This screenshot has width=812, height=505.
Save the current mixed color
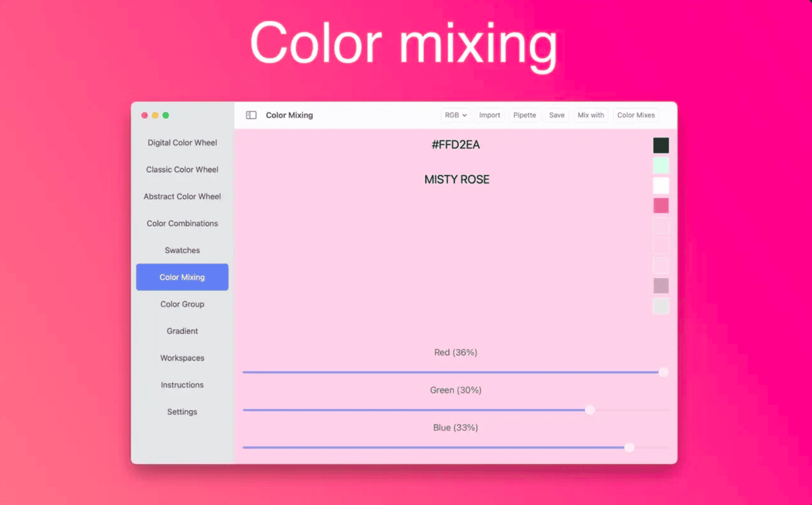tap(557, 115)
